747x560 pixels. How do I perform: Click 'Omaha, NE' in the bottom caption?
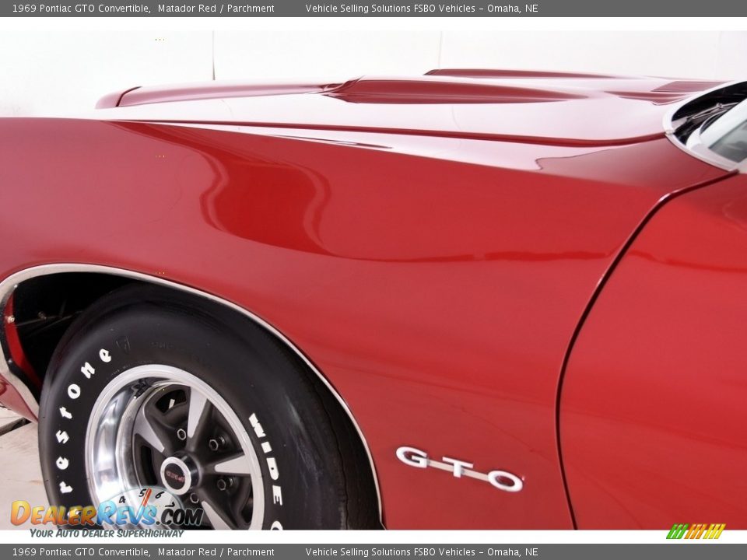513,552
